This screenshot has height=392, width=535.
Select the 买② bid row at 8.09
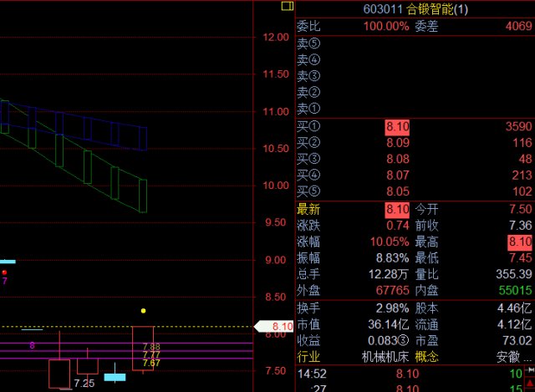(x=414, y=143)
